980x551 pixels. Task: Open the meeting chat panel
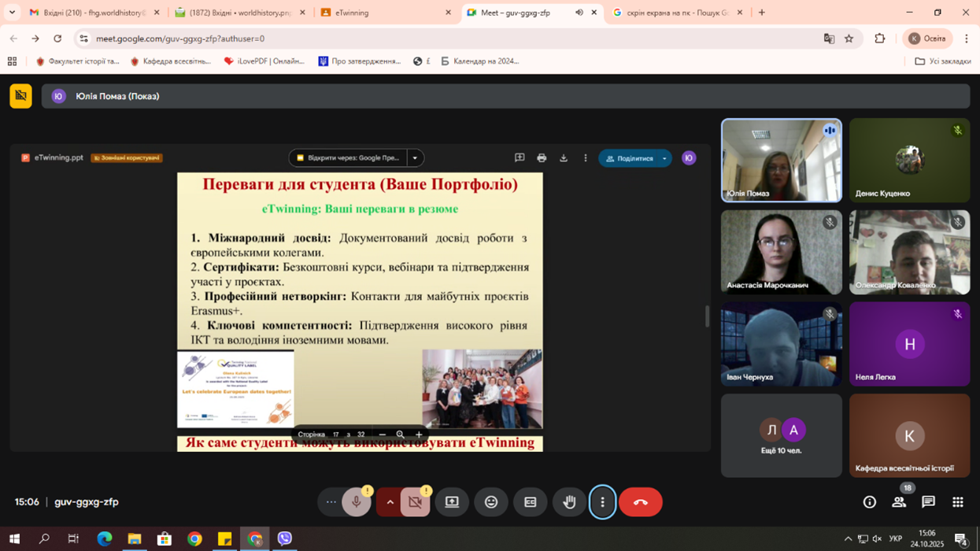928,502
